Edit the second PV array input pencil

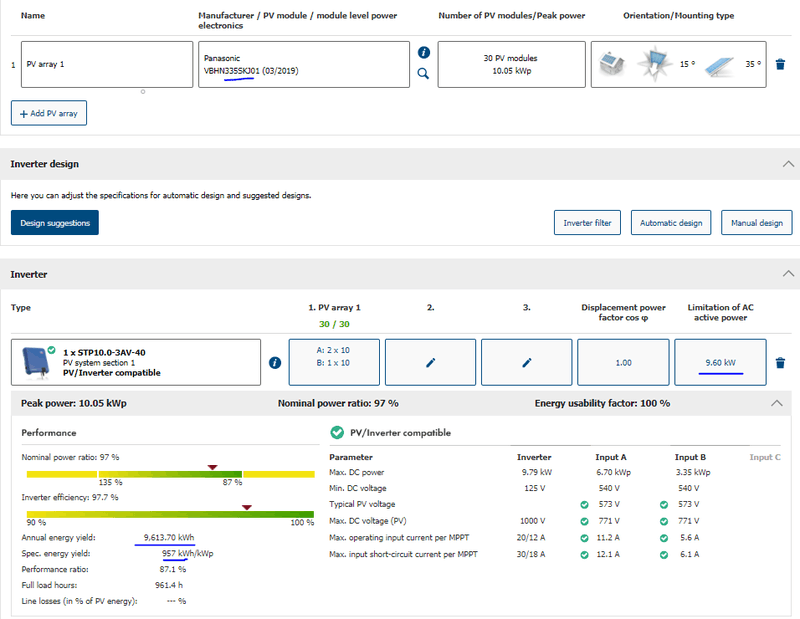click(x=430, y=362)
